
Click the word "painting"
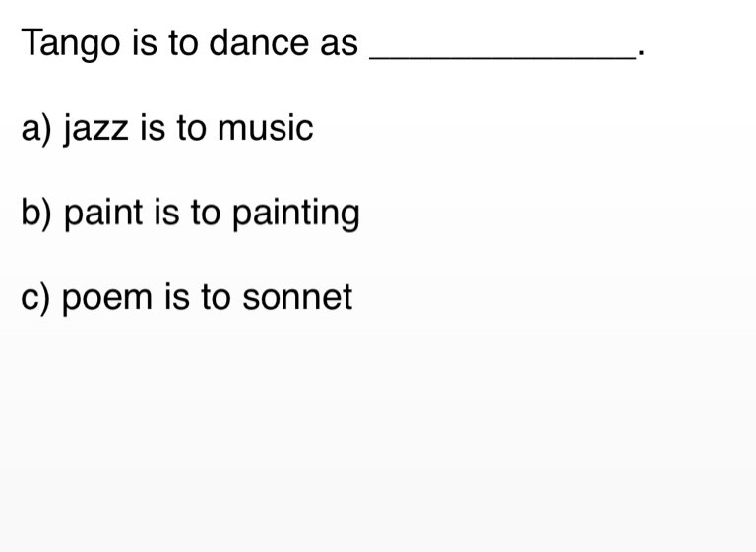click(x=295, y=214)
